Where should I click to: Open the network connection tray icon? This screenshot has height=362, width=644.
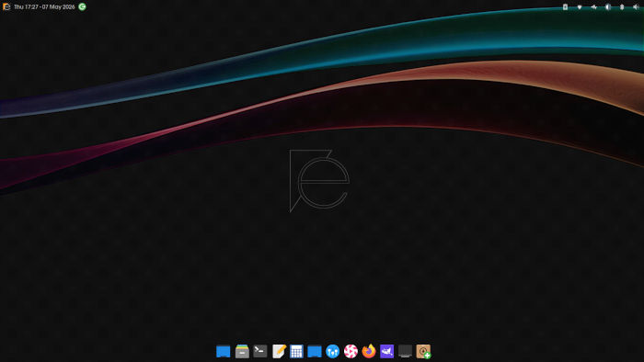(x=593, y=7)
